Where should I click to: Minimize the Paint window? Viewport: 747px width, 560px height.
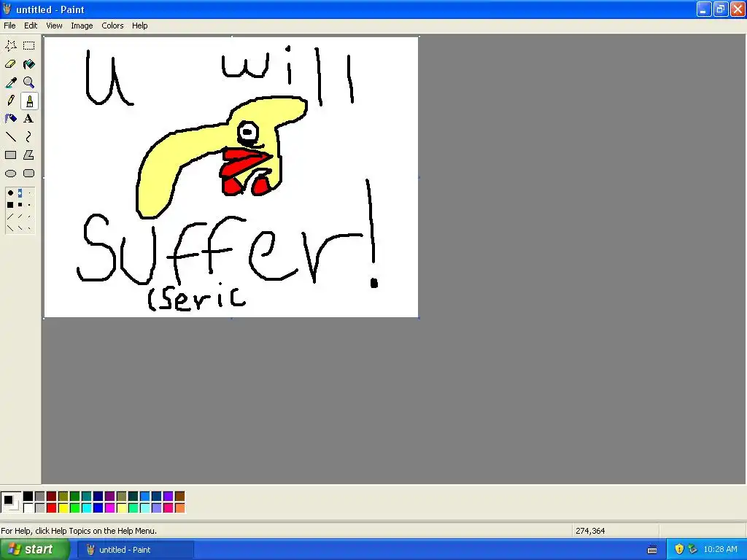[704, 9]
